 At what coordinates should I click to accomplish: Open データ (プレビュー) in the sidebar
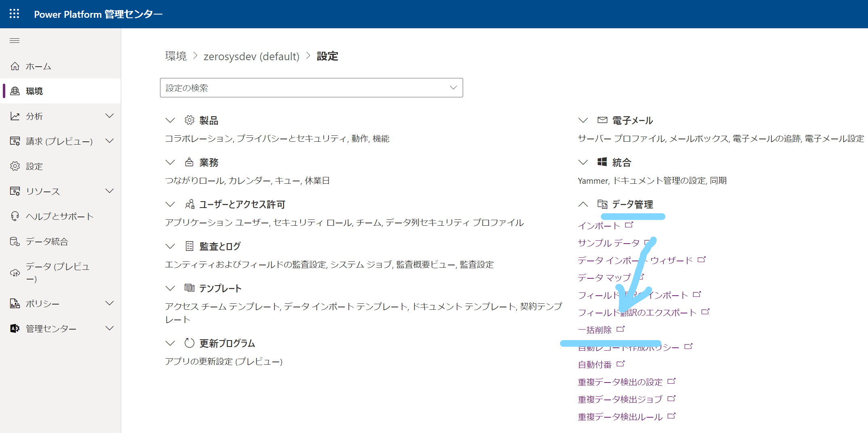61,273
